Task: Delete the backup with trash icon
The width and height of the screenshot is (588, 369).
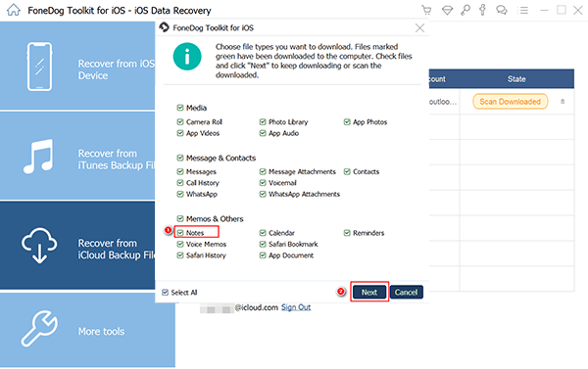Action: point(563,102)
